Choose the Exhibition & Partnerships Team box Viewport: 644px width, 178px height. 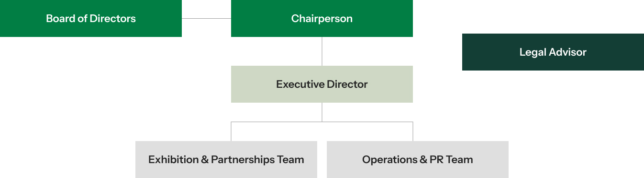click(x=226, y=159)
